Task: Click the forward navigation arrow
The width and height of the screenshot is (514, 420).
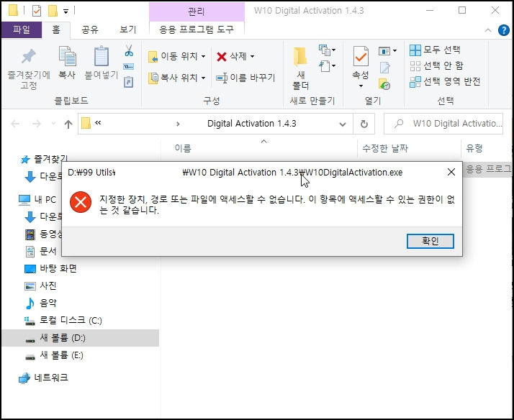Action: 37,124
